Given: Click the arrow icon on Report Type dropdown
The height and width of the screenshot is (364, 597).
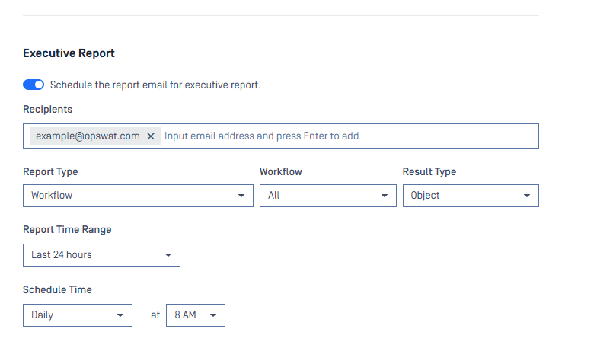Looking at the screenshot, I should [x=241, y=196].
